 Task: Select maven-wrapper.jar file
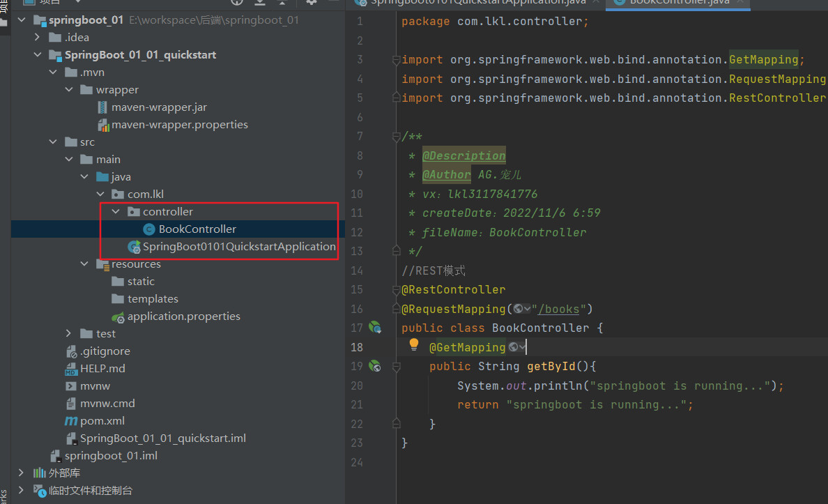tap(159, 107)
